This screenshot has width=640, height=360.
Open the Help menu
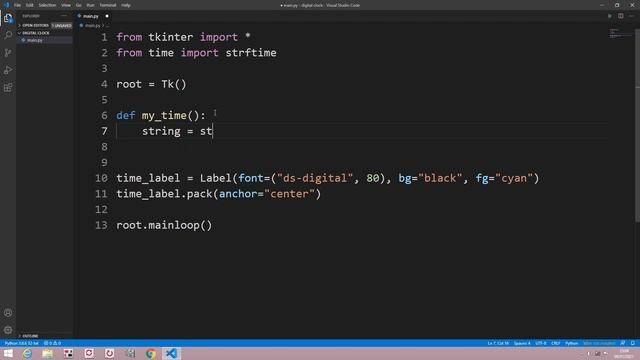click(126, 5)
